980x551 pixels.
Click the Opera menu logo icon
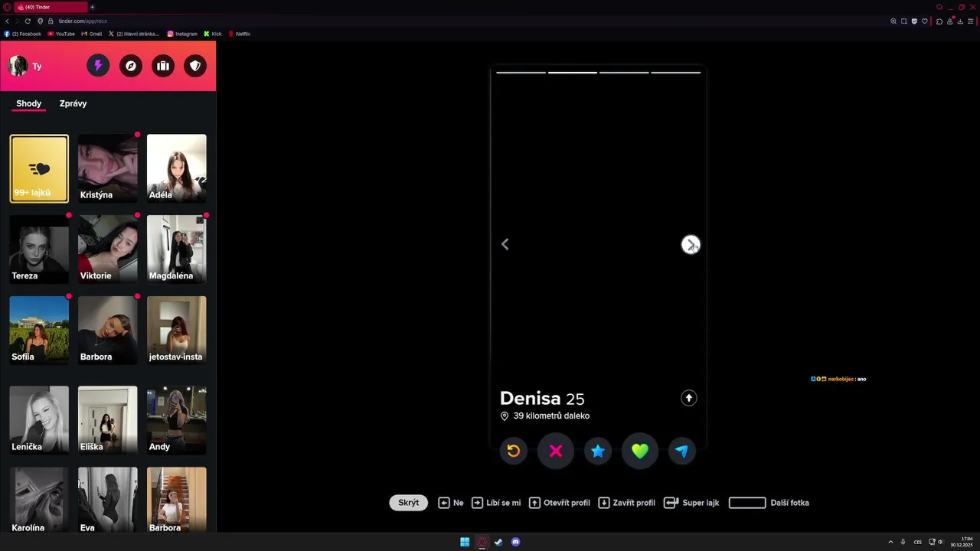point(6,7)
